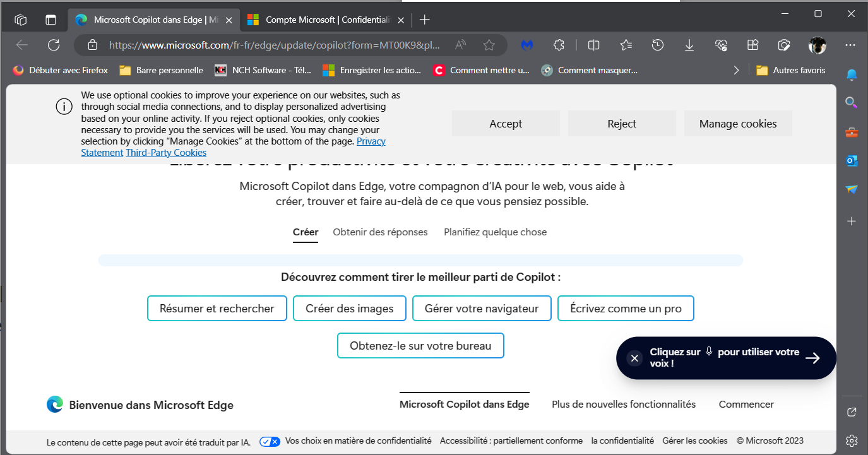Open the Extensions puzzle icon
This screenshot has height=455, width=868.
(x=559, y=45)
